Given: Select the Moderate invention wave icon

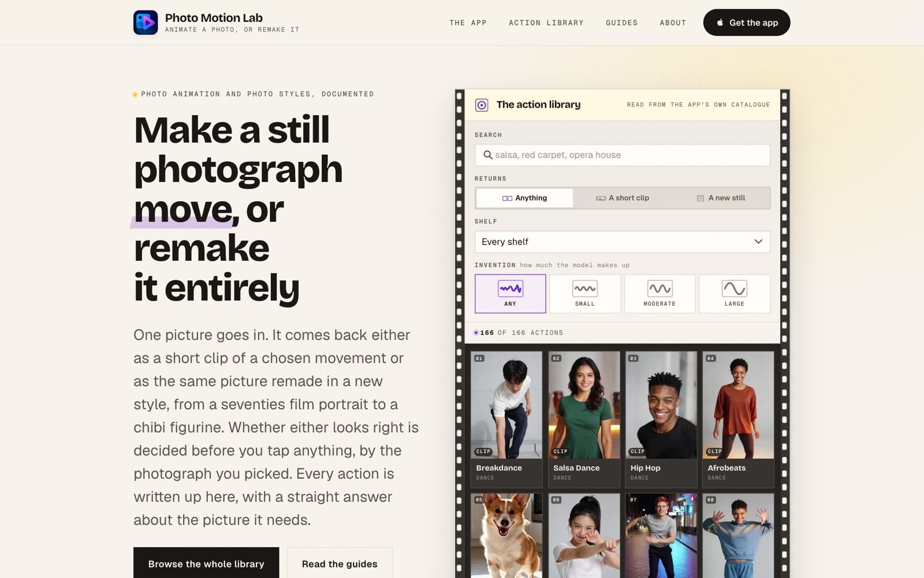Looking at the screenshot, I should tap(660, 288).
